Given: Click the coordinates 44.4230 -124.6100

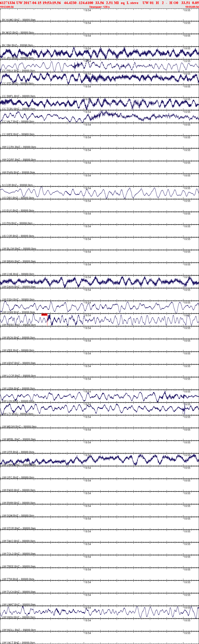Looking at the screenshot, I should [x=78, y=3].
